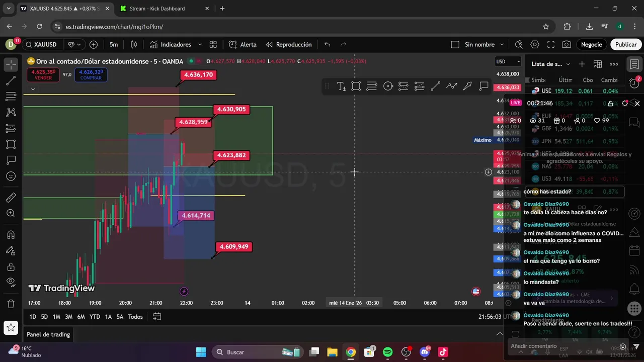Open the forecasting and measurement tools
644x362 pixels.
pos(11,128)
